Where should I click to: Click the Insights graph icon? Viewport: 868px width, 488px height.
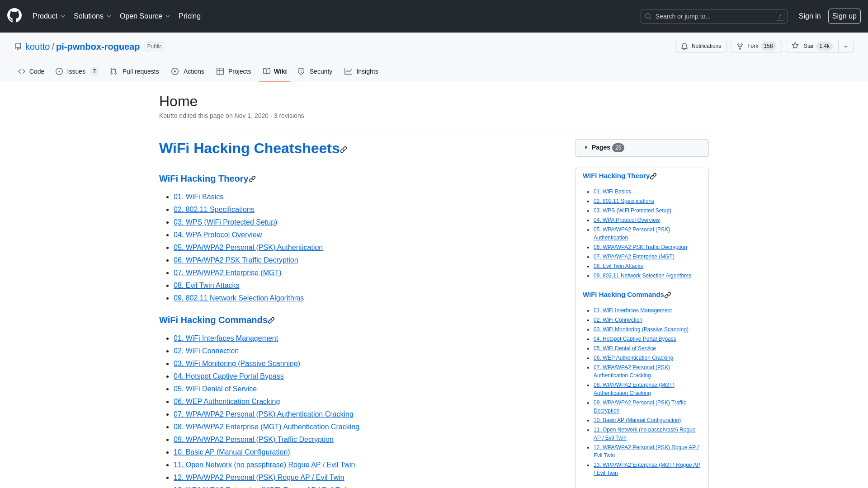(348, 71)
